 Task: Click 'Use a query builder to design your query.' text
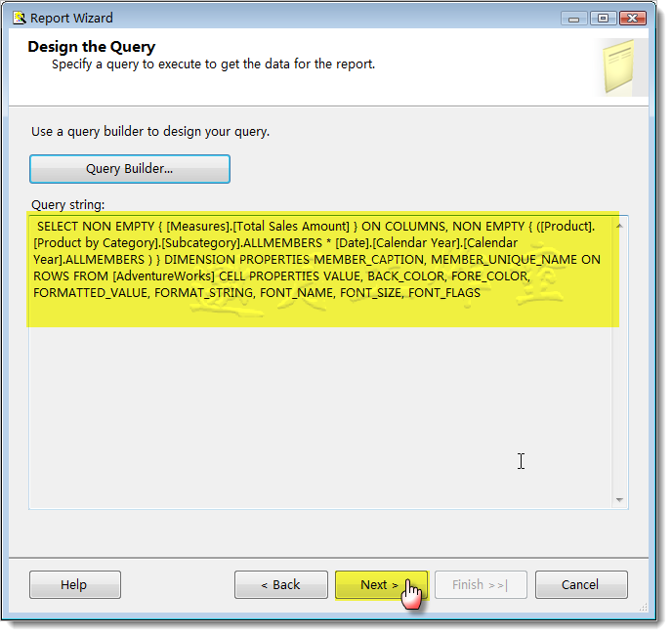click(x=150, y=132)
